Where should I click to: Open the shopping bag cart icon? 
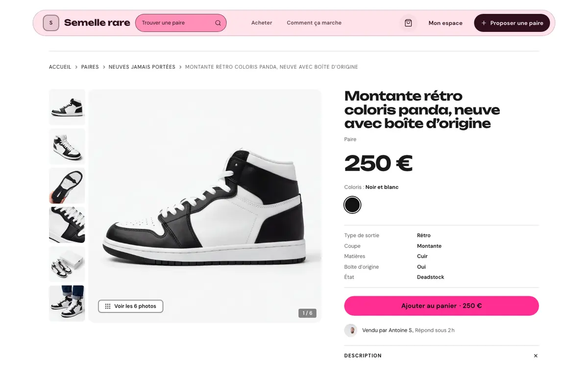(408, 23)
